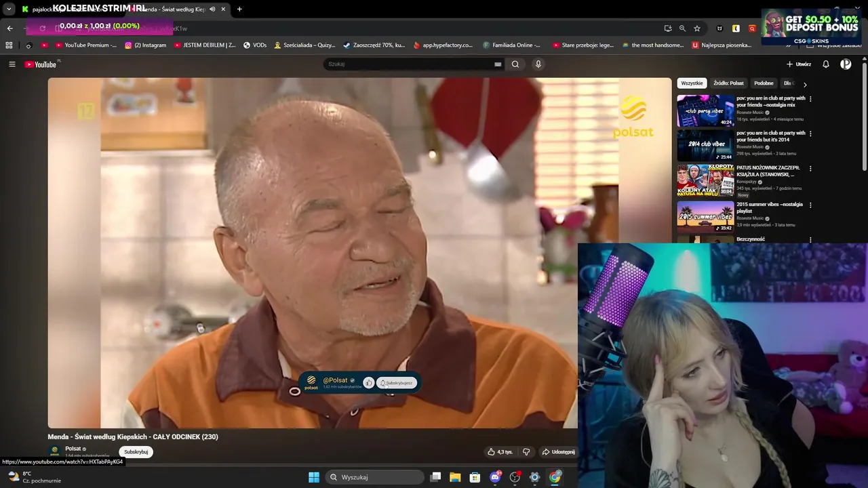
Task: Open the 2014 club vibes thumbnail
Action: pos(705,145)
